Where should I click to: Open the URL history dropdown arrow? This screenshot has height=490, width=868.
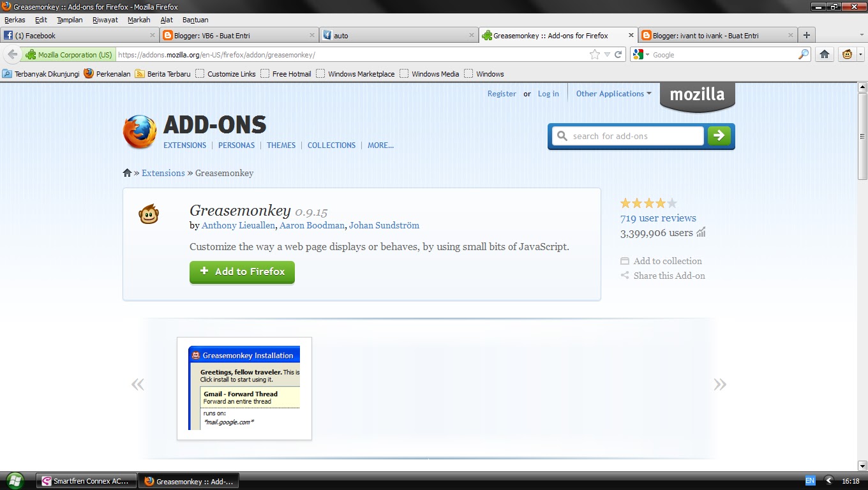tap(607, 55)
